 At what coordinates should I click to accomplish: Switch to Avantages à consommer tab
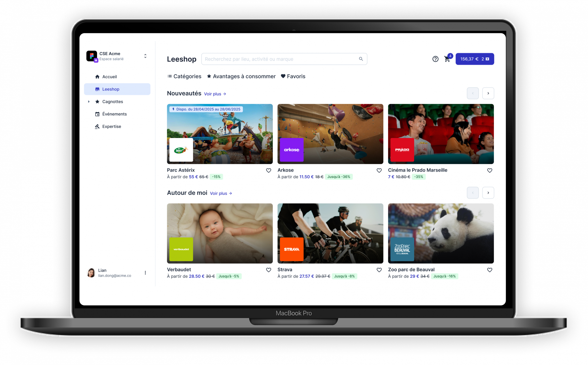coord(241,76)
